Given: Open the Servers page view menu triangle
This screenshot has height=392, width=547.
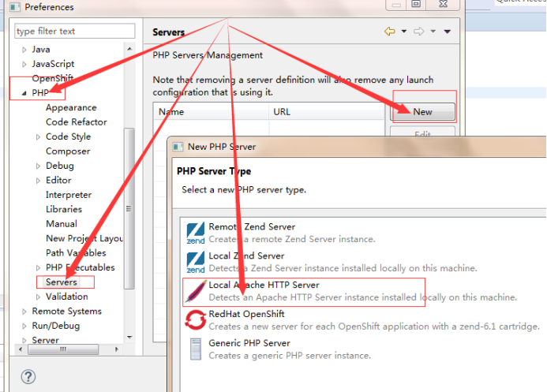Looking at the screenshot, I should click(x=448, y=32).
